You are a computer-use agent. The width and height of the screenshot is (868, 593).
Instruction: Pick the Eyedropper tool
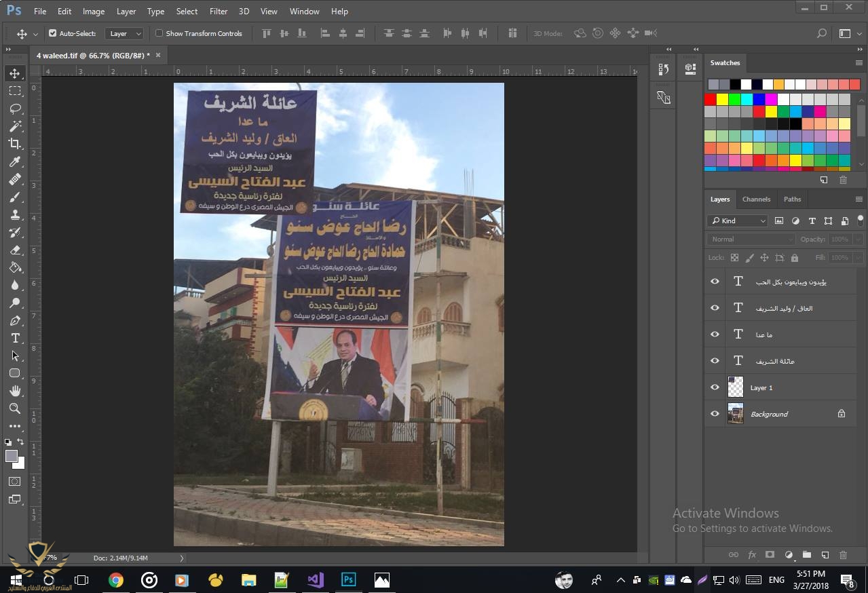click(x=15, y=161)
